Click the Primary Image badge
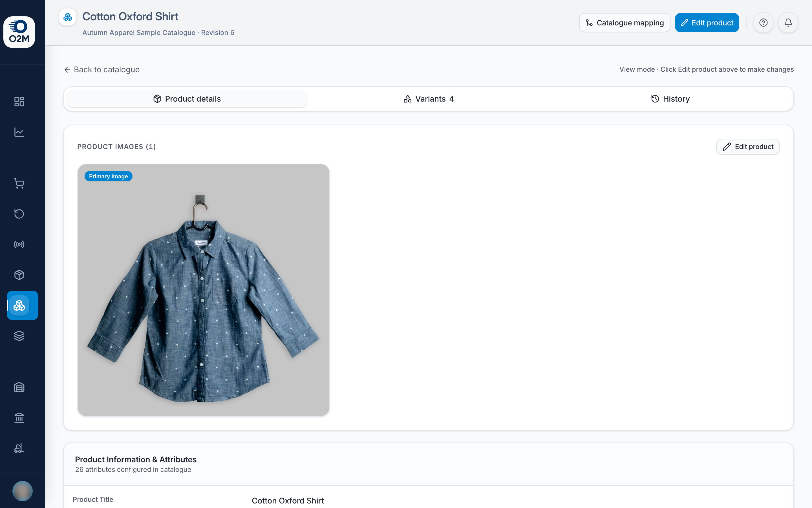The width and height of the screenshot is (812, 508). [108, 176]
